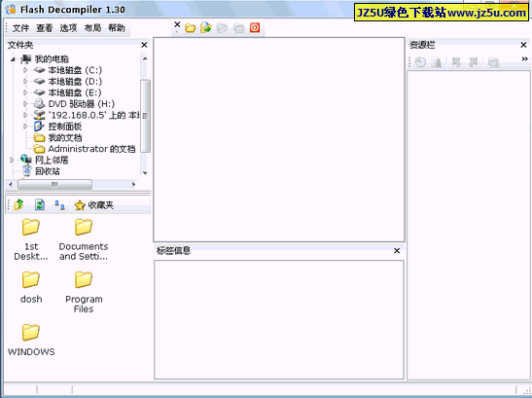Expand the 网上邻居 tree node
Screen dimensions: 532x398
13,160
